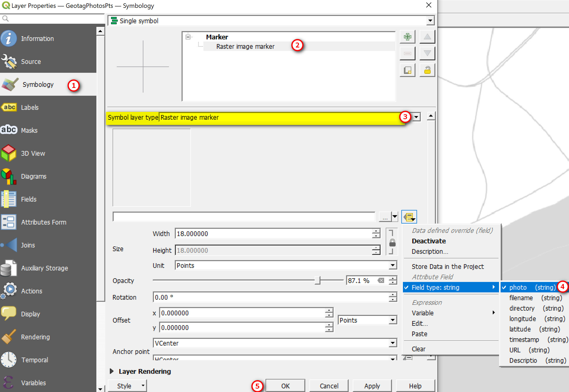The height and width of the screenshot is (392, 569).
Task: Open the Diagrams settings page
Action: click(33, 176)
